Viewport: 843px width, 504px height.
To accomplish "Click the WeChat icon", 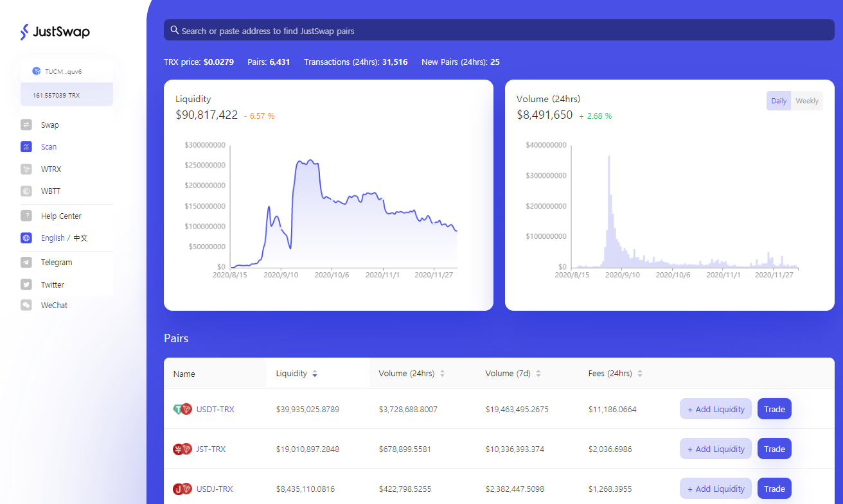I will click(x=26, y=306).
